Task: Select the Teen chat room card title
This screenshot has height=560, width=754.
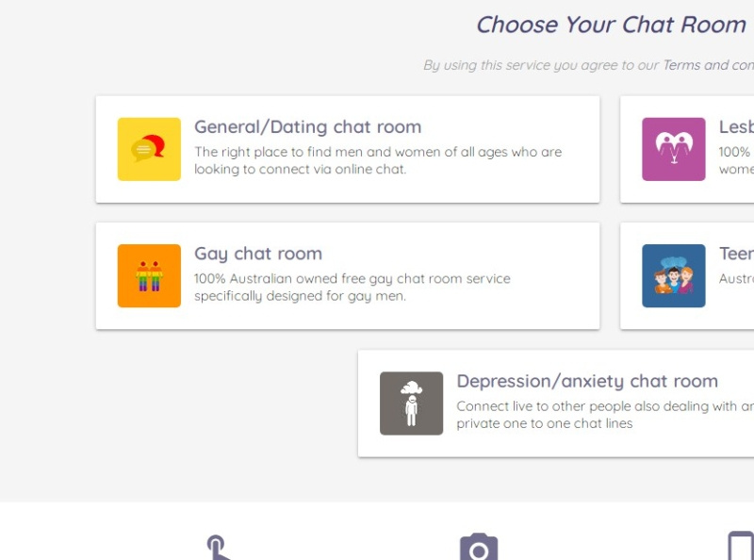Action: click(736, 254)
